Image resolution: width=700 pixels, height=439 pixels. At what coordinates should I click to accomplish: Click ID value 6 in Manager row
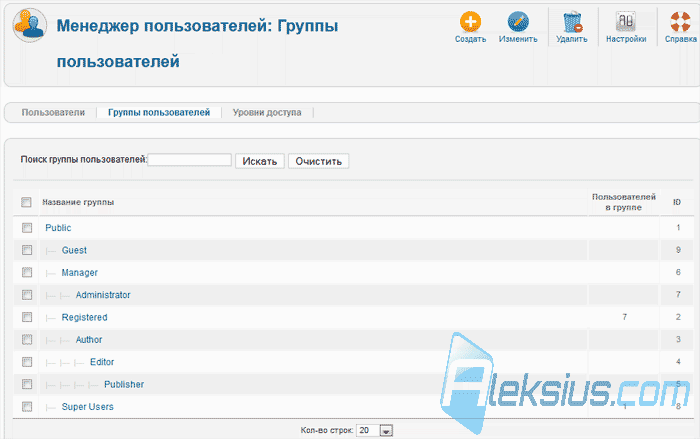pyautogui.click(x=678, y=272)
